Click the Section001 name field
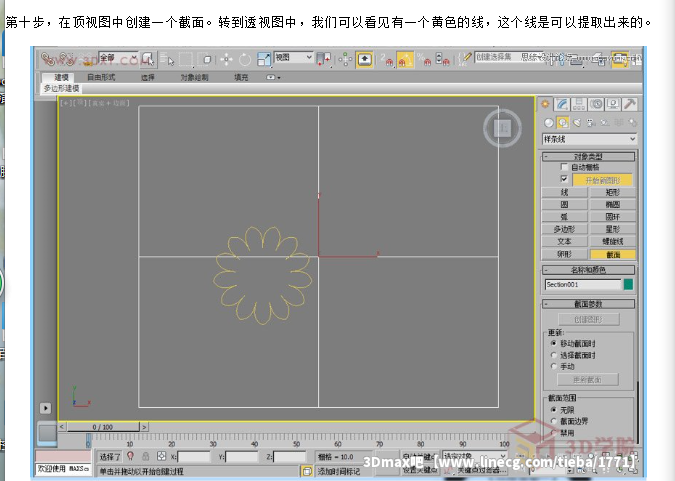675x481 pixels. pyautogui.click(x=583, y=284)
